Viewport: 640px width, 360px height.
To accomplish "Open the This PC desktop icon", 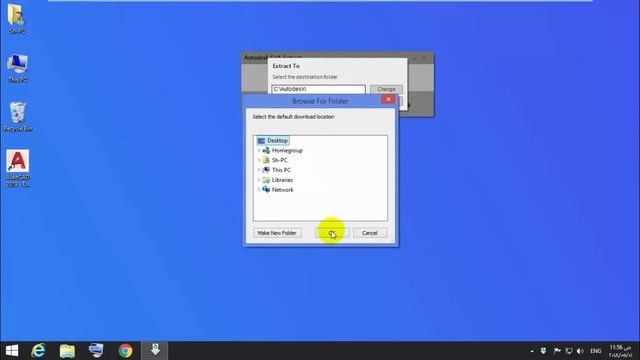I will tap(18, 68).
